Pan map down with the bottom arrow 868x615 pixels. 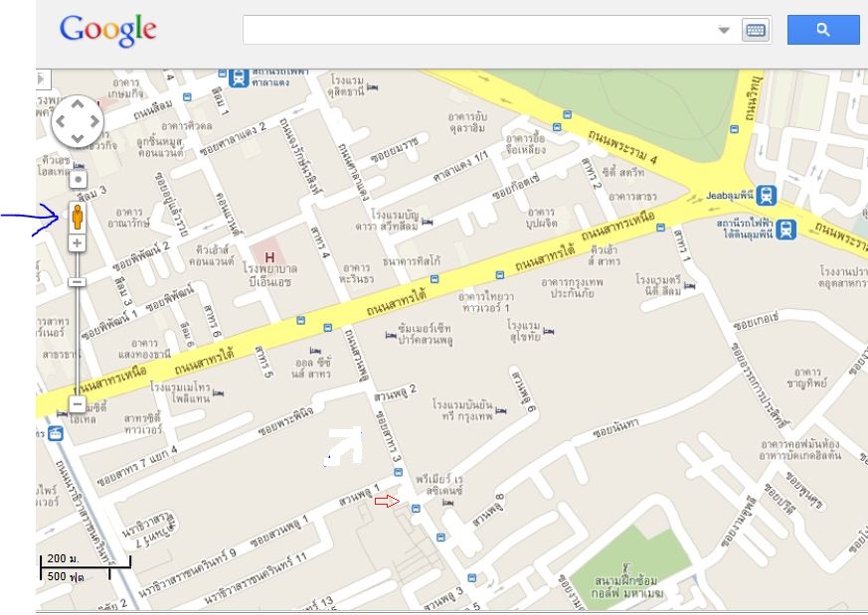coord(78,138)
